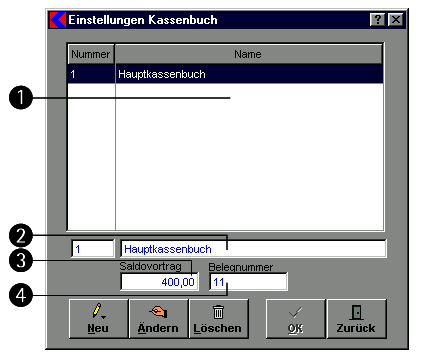Open context help with the question mark button
Viewport: 424px width, 363px height.
click(x=378, y=20)
